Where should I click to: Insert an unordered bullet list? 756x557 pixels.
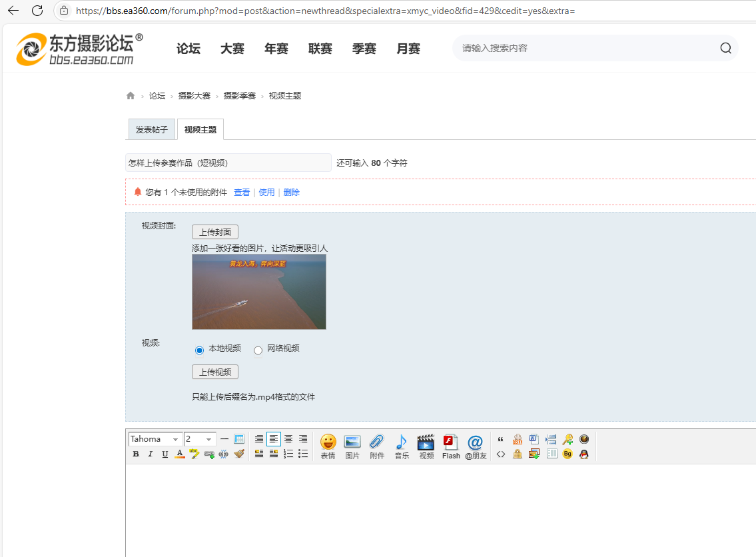[x=303, y=454]
